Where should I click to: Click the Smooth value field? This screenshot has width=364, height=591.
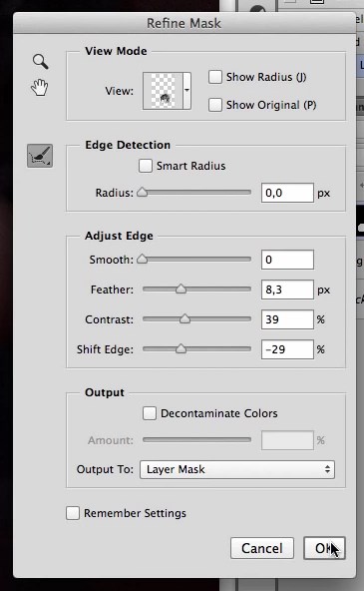287,260
